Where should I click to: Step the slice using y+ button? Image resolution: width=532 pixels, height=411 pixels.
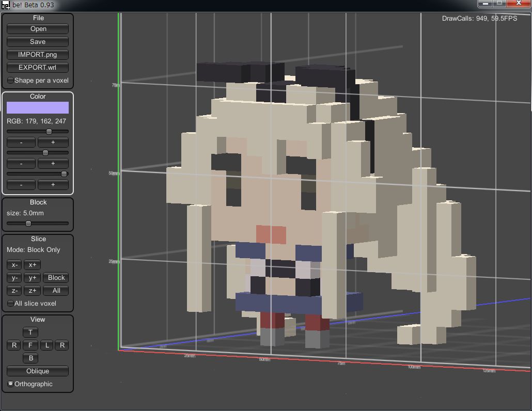tap(32, 278)
